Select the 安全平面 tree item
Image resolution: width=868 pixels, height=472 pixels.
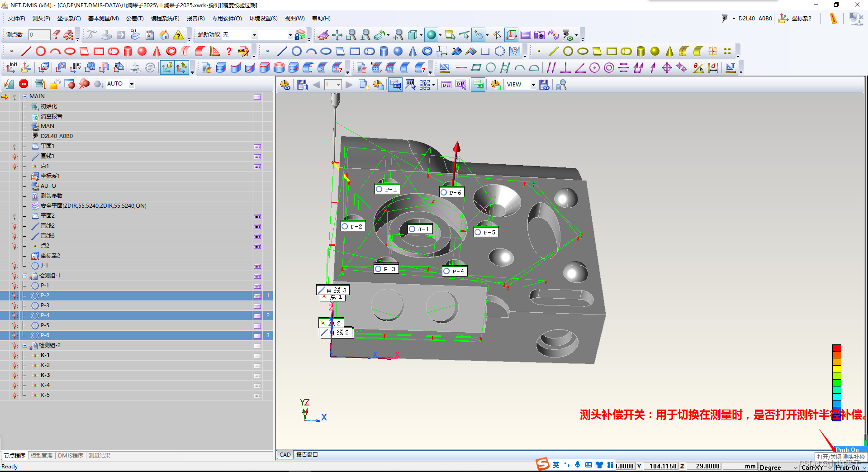tap(93, 206)
